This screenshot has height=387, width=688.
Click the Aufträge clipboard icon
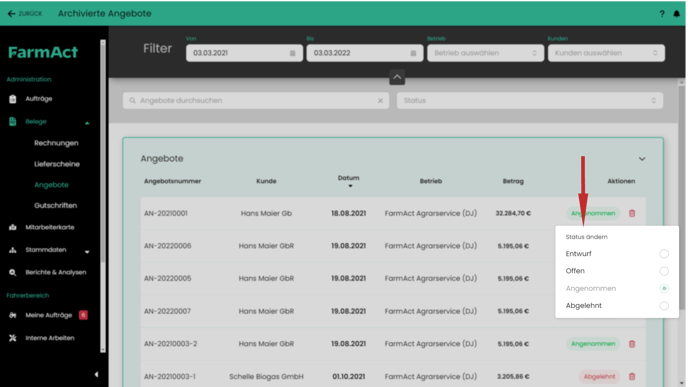13,99
